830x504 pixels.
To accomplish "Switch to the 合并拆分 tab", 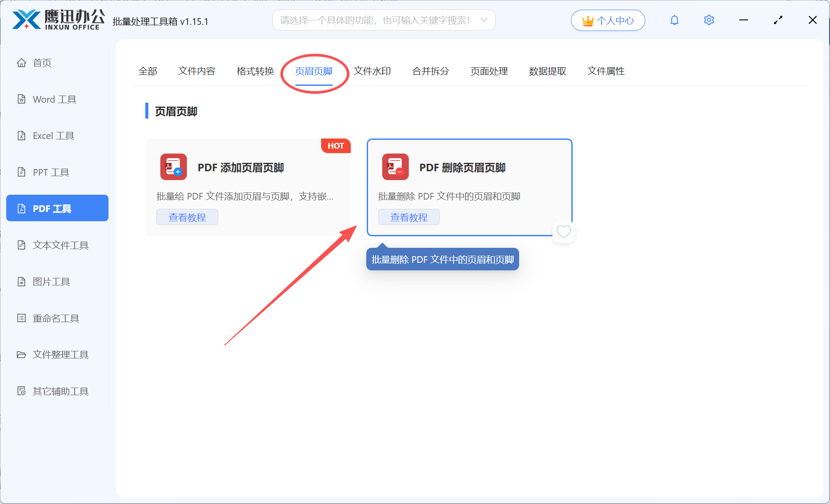I will click(431, 71).
